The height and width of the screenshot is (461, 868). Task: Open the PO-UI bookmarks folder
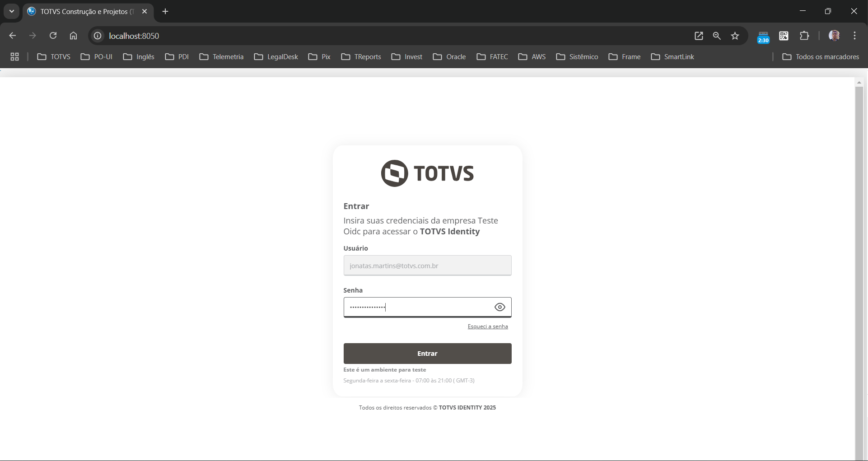click(97, 57)
